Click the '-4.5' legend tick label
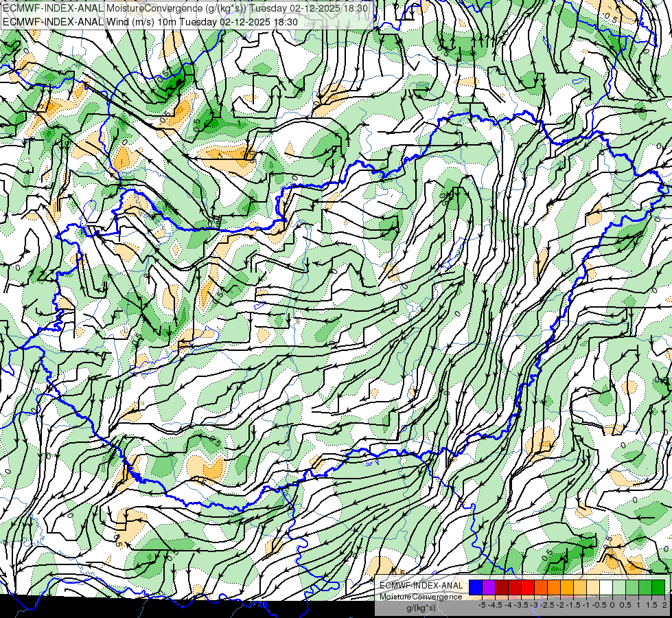Viewport: 672px width, 618px height. [495, 605]
